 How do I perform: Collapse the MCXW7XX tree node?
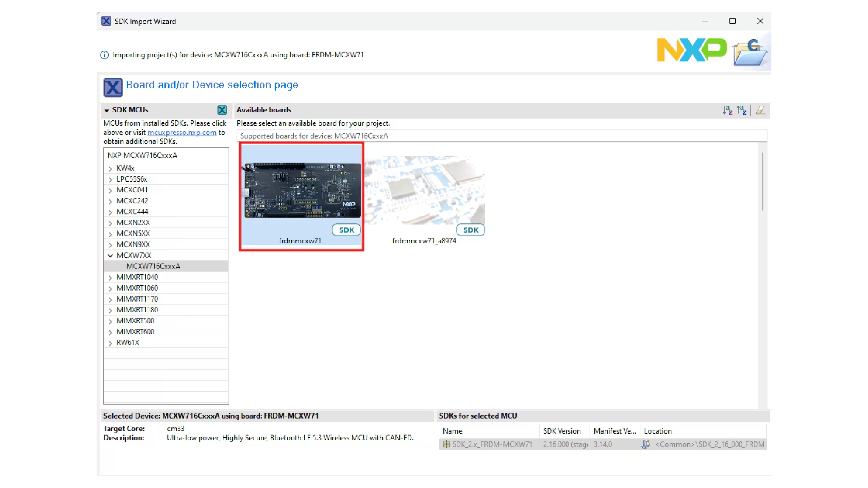pos(110,255)
